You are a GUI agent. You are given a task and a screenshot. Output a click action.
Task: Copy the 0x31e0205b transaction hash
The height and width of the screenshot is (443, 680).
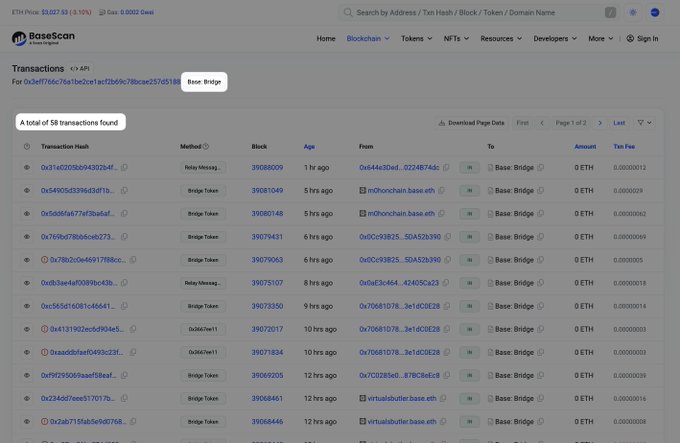coord(124,167)
